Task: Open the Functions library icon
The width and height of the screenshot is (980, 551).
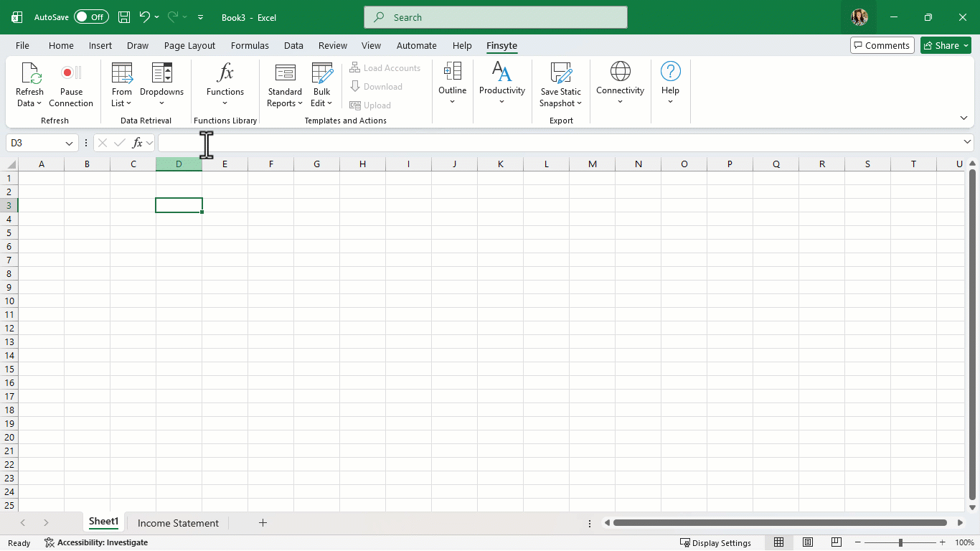Action: [225, 73]
